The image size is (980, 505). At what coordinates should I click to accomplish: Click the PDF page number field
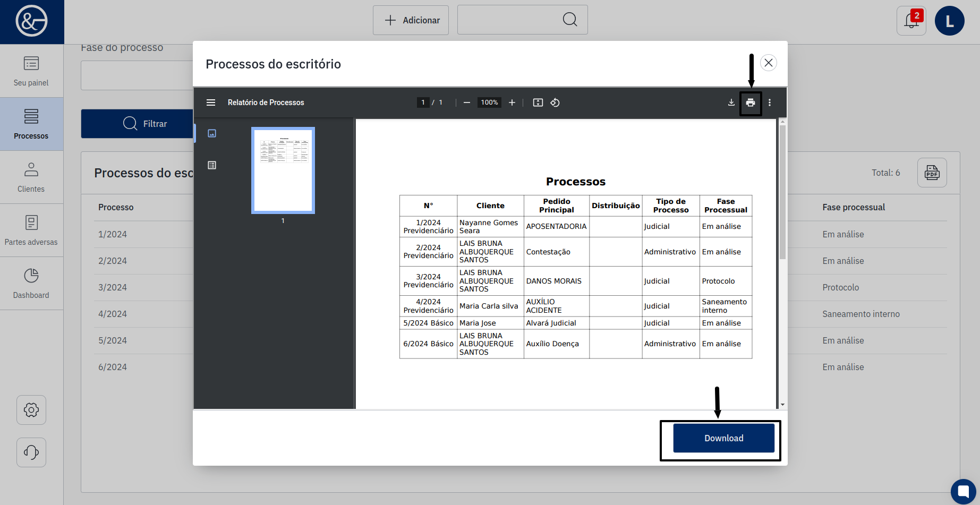point(423,102)
